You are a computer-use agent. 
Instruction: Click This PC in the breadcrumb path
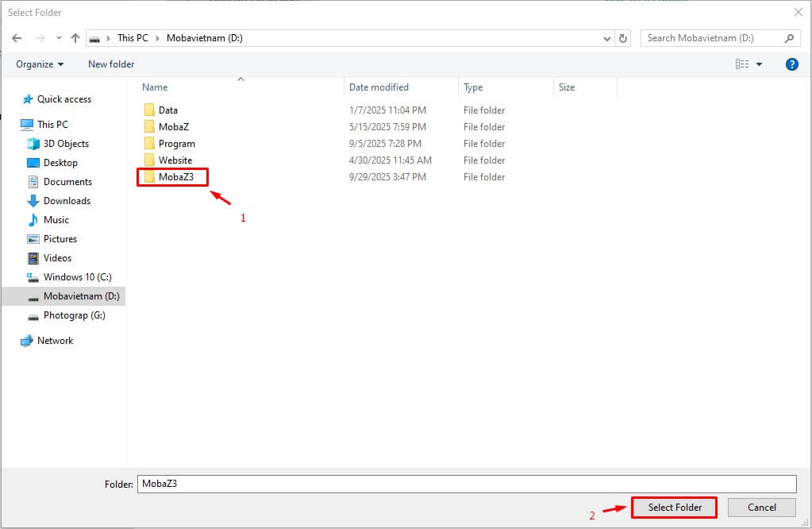133,38
